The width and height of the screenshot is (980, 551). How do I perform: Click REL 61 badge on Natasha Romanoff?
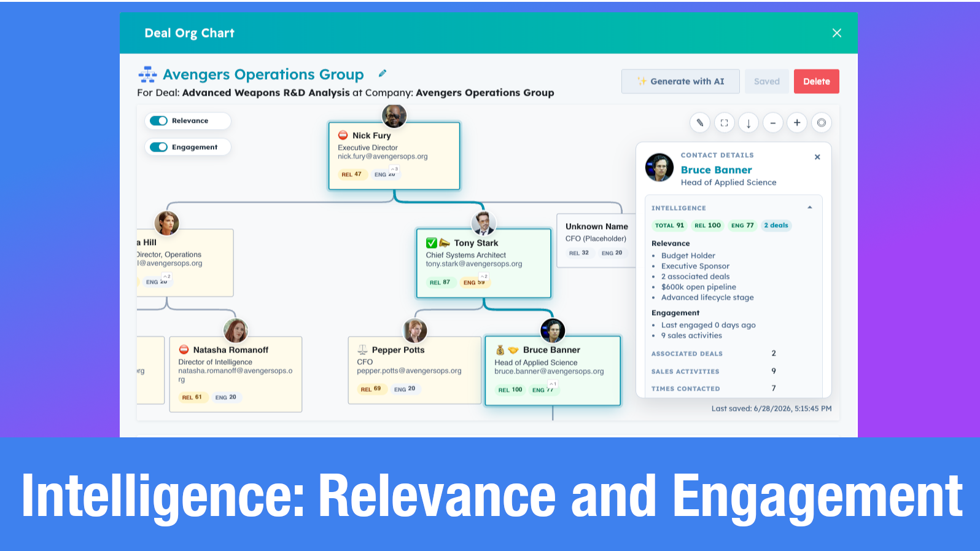coord(192,397)
